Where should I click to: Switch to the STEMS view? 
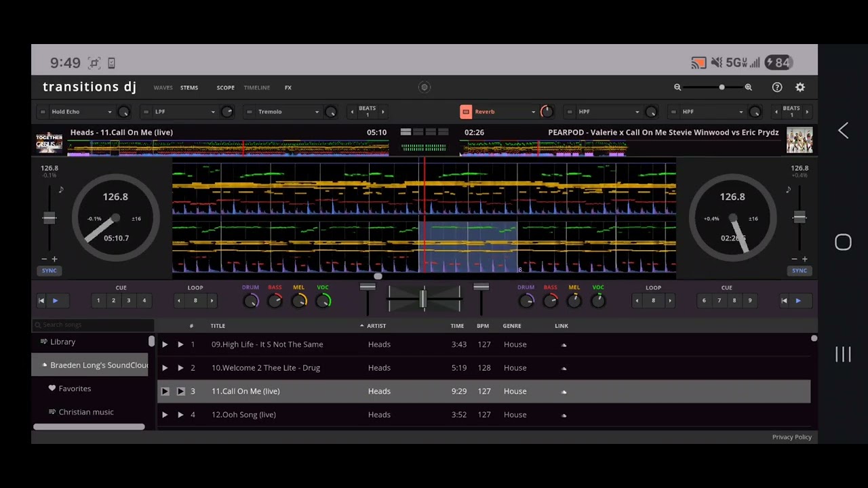(189, 87)
